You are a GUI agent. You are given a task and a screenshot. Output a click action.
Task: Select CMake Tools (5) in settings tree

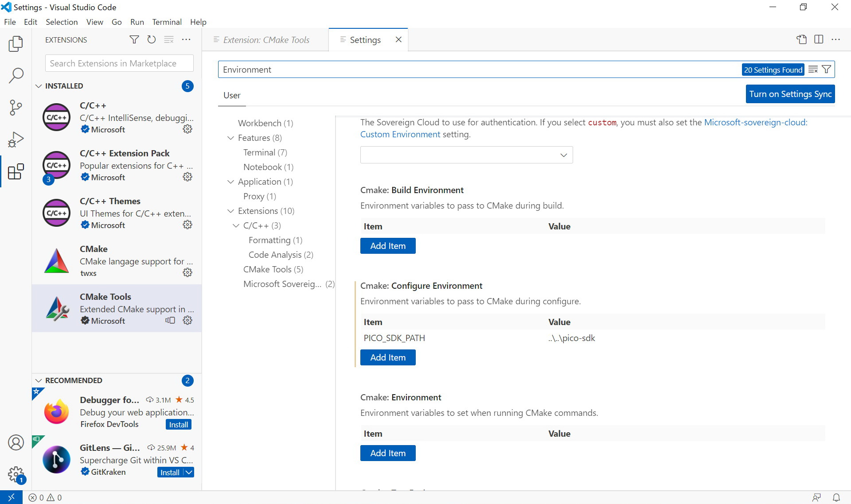[x=273, y=269]
